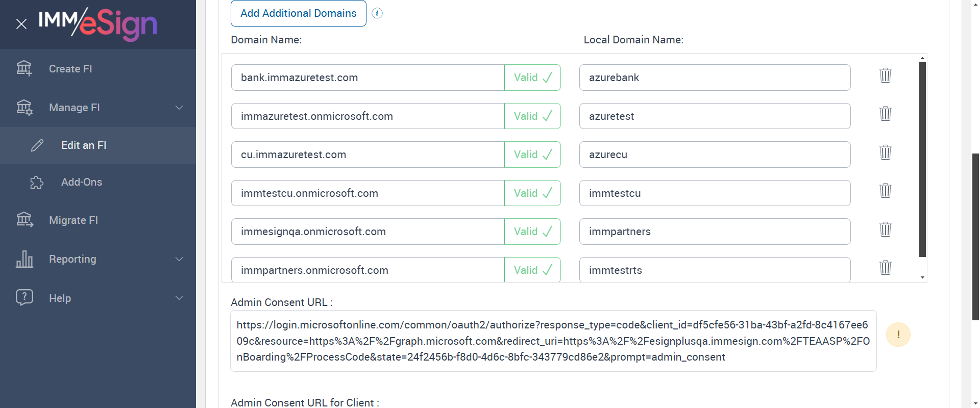Click domain list scroll up arrow

922,58
